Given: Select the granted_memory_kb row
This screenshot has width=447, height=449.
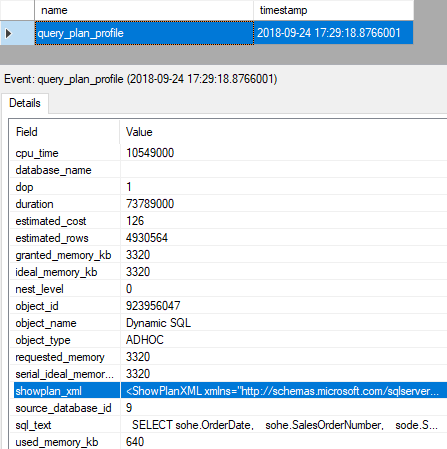Looking at the screenshot, I should [229, 255].
